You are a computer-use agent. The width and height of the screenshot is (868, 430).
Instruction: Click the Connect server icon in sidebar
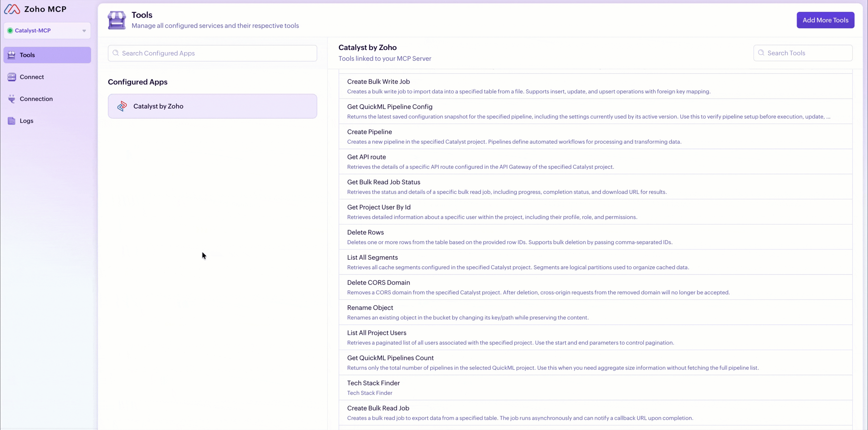[x=11, y=77]
